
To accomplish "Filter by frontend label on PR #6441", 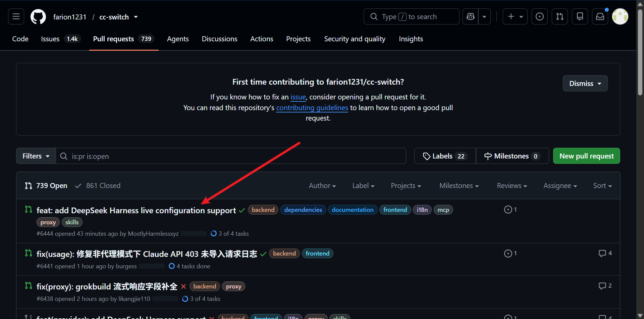I will [317, 254].
